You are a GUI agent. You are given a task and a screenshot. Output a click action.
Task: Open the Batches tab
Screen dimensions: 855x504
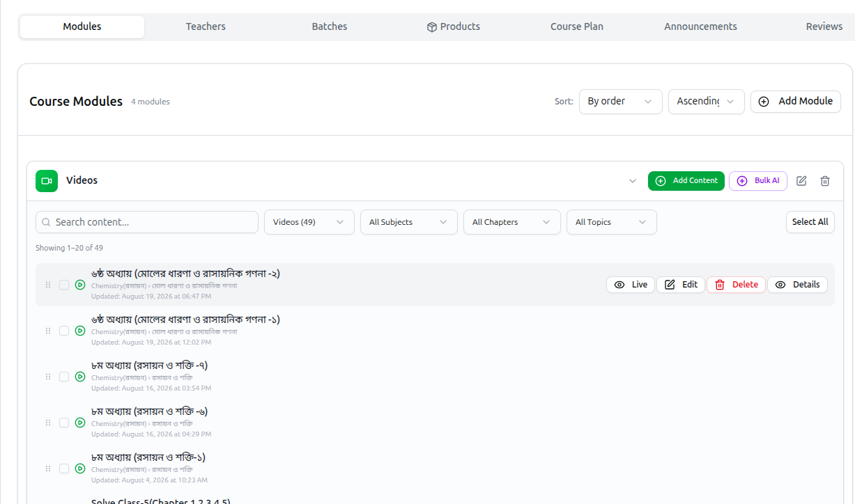(330, 27)
